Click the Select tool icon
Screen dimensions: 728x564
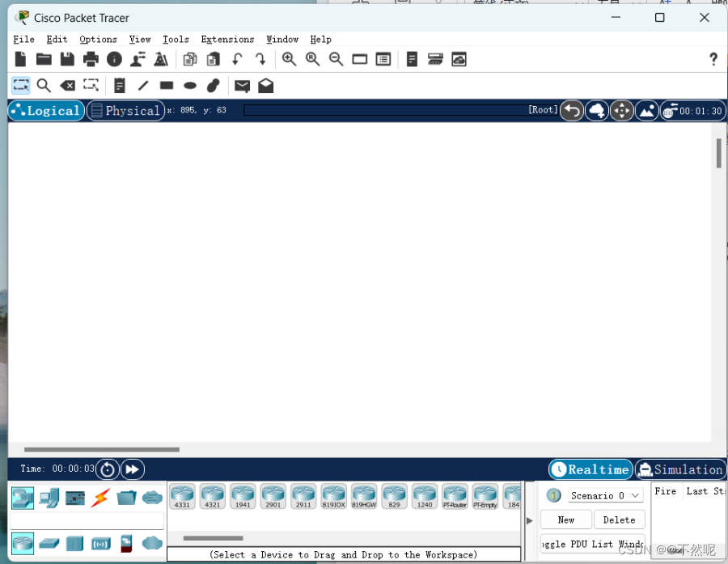pos(21,86)
